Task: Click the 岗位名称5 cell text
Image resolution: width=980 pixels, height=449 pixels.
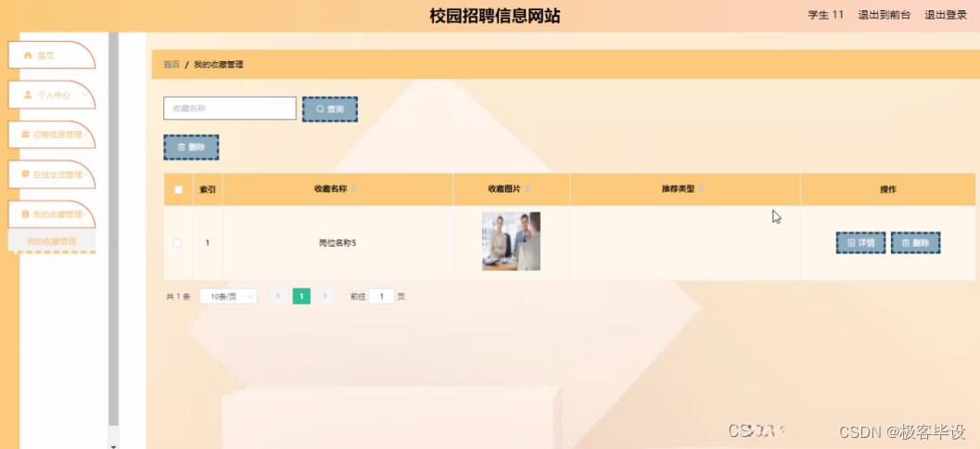Action: [x=337, y=243]
